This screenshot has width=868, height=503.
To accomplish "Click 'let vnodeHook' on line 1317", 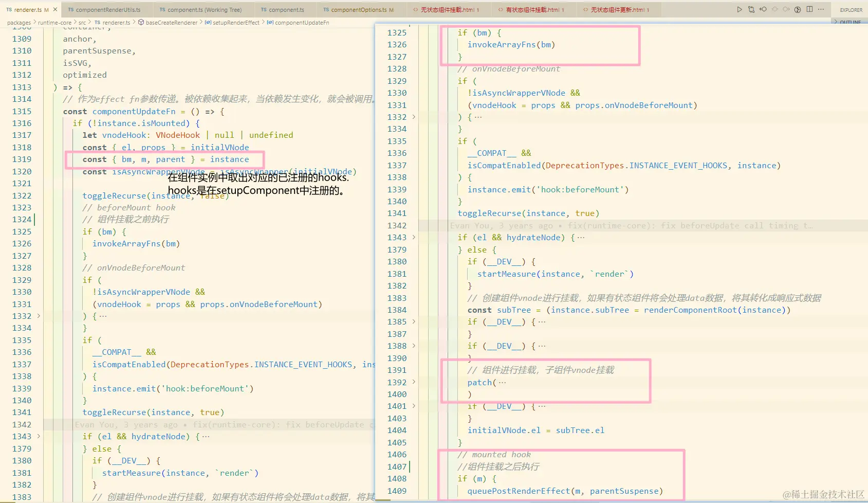I will coord(114,135).
